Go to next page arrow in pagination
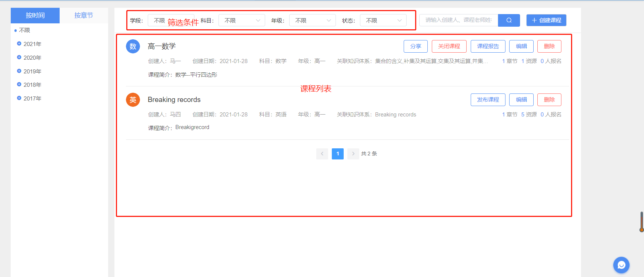This screenshot has height=277, width=644. tap(353, 154)
